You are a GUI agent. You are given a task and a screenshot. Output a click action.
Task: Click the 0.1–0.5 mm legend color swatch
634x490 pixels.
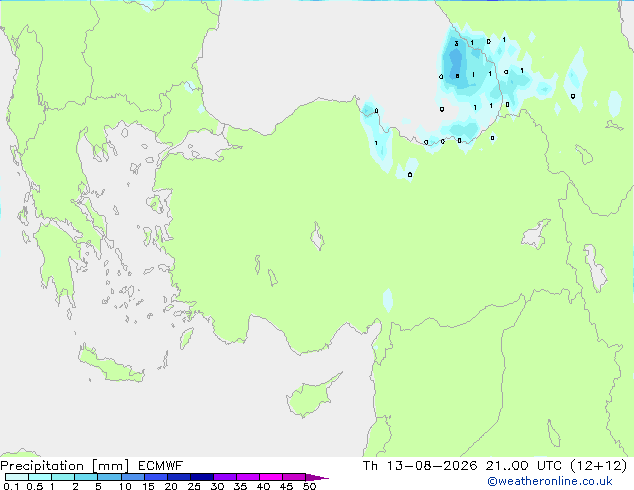pyautogui.click(x=17, y=477)
